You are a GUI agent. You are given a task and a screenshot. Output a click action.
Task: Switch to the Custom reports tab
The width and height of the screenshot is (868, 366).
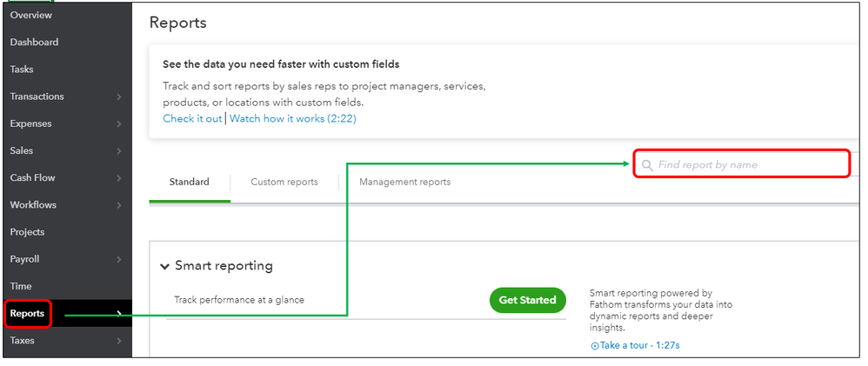284,182
